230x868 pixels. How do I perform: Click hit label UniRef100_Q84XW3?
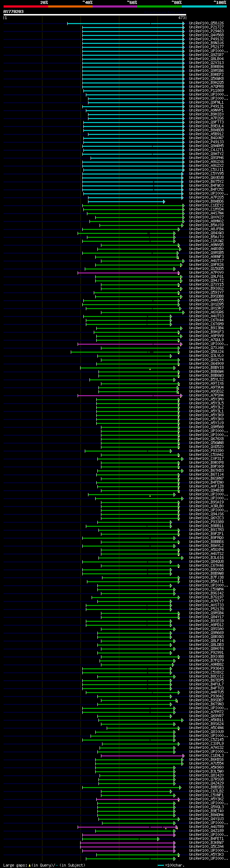[206, 233]
